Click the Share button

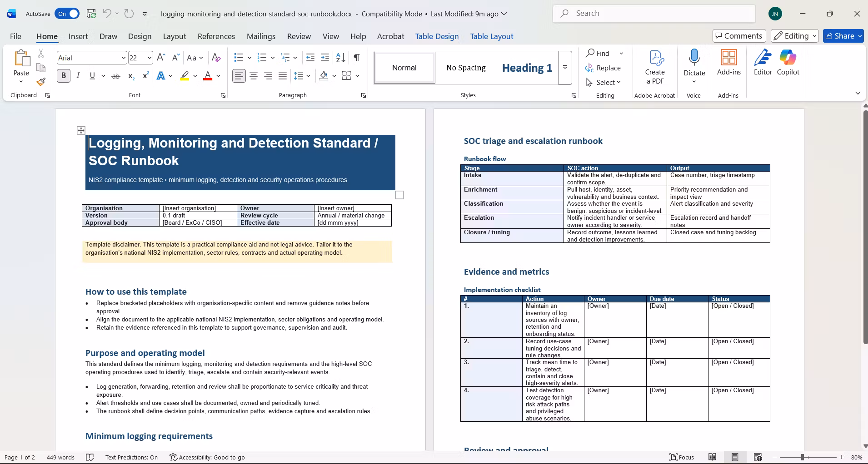click(843, 36)
